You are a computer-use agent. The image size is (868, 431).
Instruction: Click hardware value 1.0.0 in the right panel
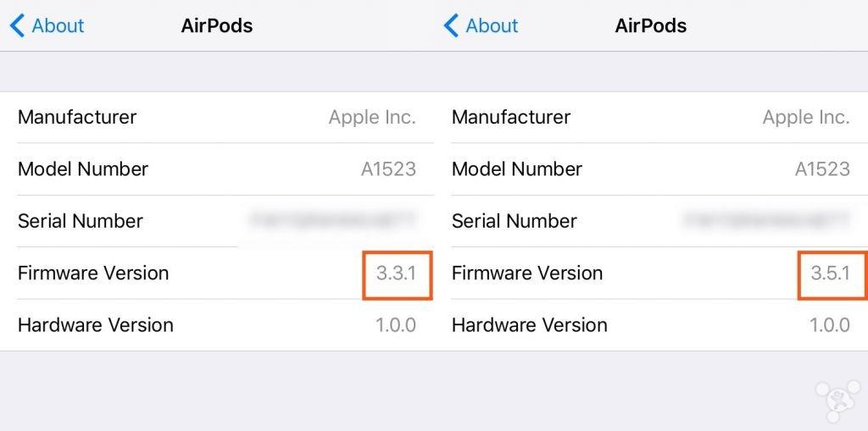click(x=830, y=325)
